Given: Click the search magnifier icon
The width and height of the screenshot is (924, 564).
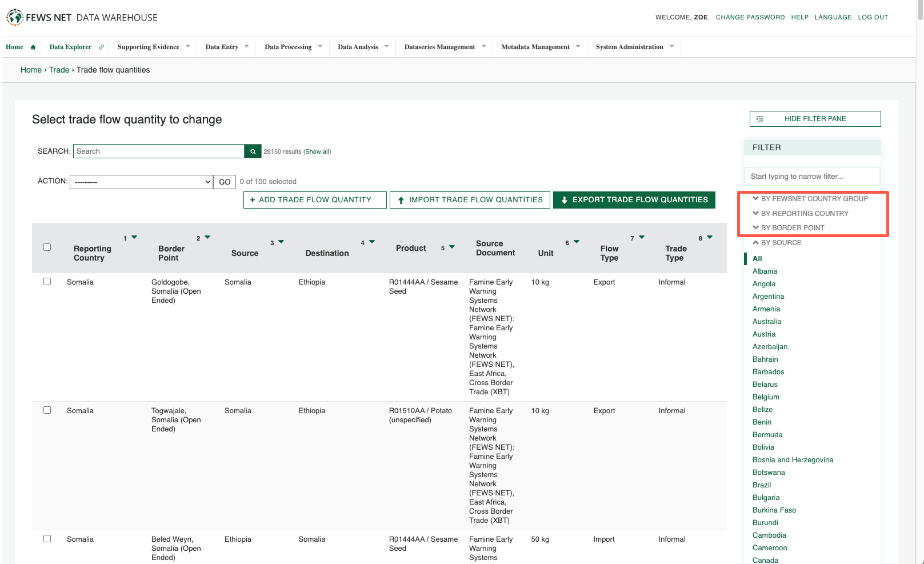Looking at the screenshot, I should [x=253, y=151].
